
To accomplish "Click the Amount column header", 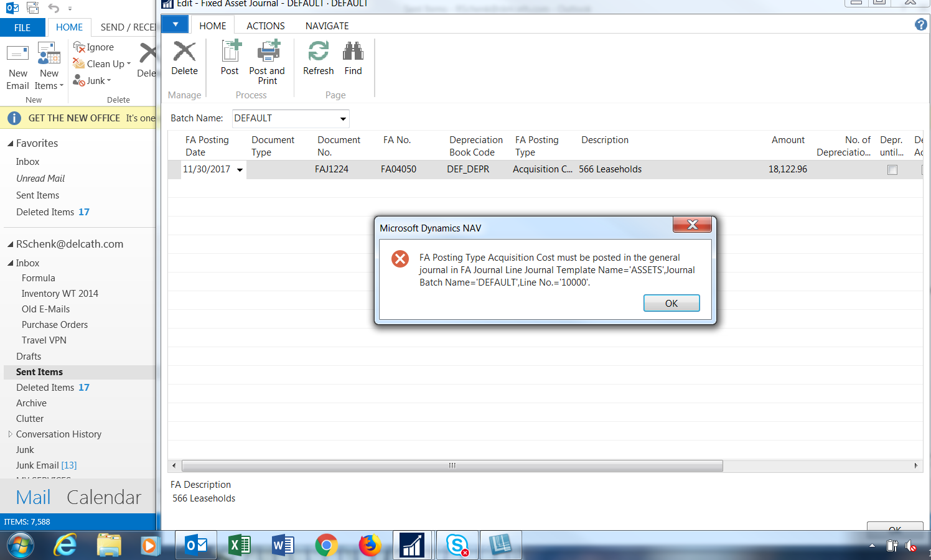I will [788, 140].
